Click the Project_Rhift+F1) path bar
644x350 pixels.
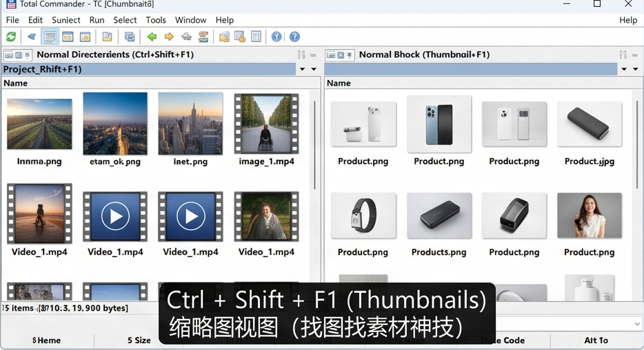click(x=148, y=69)
